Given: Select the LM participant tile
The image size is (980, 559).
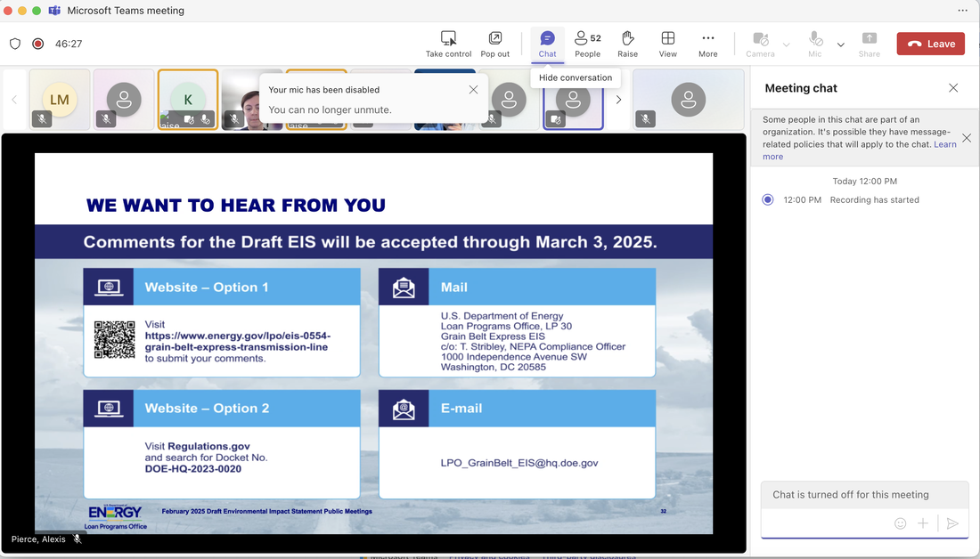Looking at the screenshot, I should (x=60, y=100).
